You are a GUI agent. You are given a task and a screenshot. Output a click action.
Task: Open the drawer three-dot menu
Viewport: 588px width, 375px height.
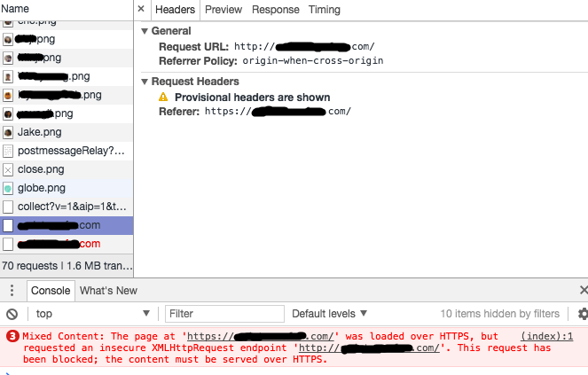(12, 291)
